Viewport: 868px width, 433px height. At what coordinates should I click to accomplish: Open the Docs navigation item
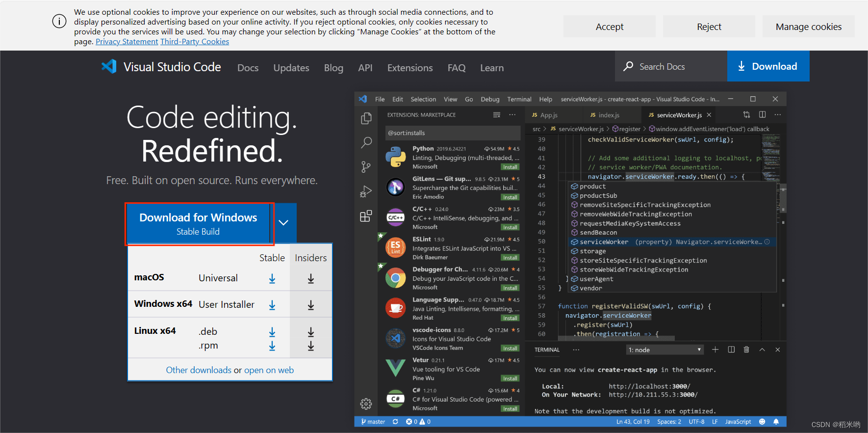click(x=248, y=68)
